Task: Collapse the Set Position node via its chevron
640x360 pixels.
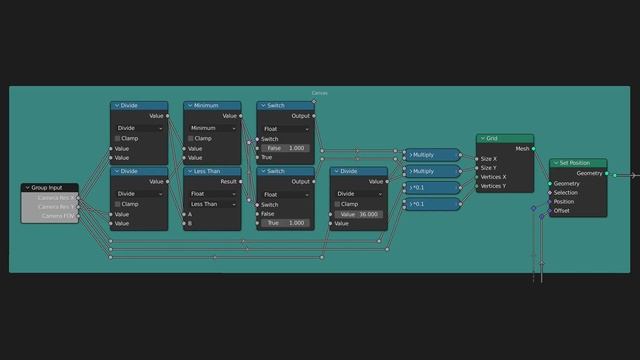Action: tap(556, 163)
